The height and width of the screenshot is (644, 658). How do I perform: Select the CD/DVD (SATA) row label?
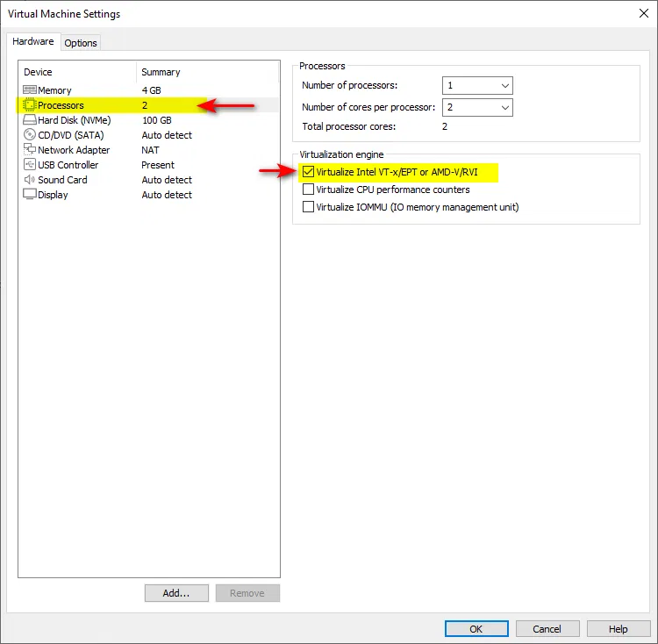[x=71, y=135]
